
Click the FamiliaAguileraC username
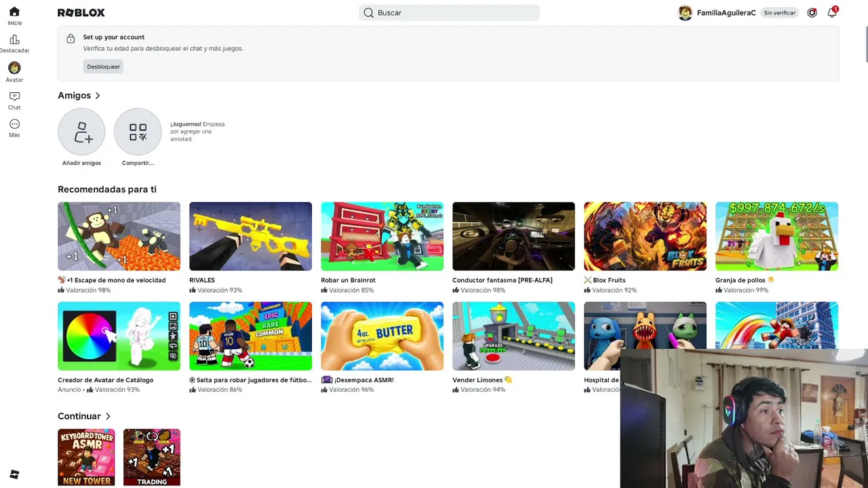(726, 13)
